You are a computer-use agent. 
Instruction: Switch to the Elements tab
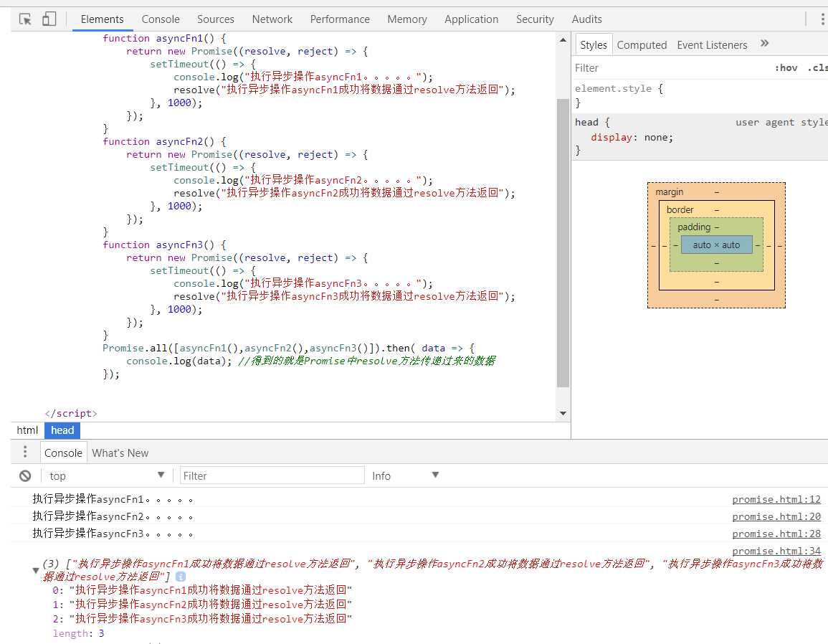pos(102,19)
